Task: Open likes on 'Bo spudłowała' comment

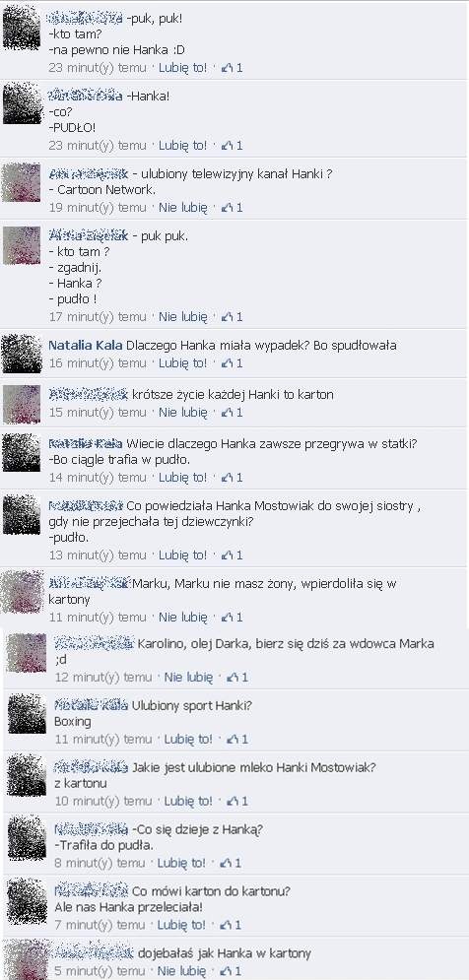Action: (232, 362)
